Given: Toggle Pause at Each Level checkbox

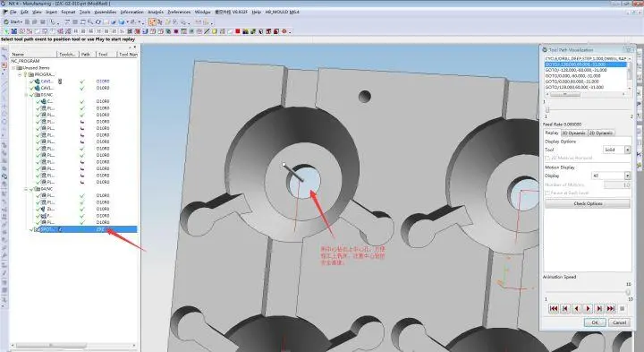Looking at the screenshot, I should coord(547,193).
